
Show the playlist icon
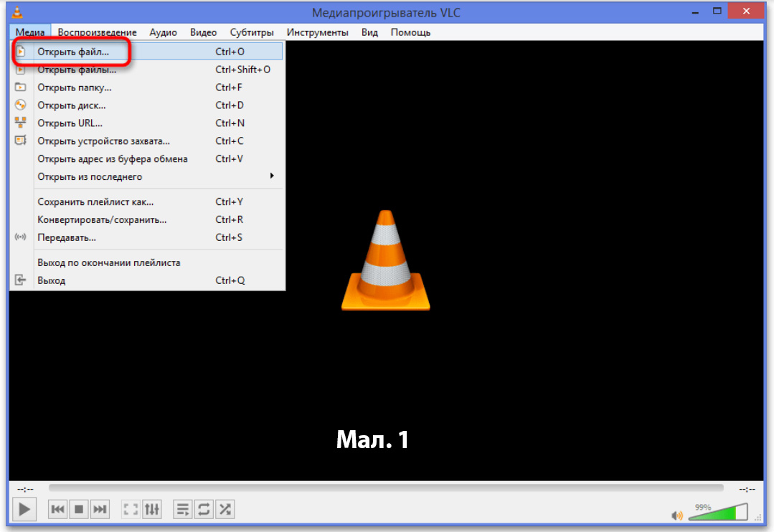click(x=183, y=509)
